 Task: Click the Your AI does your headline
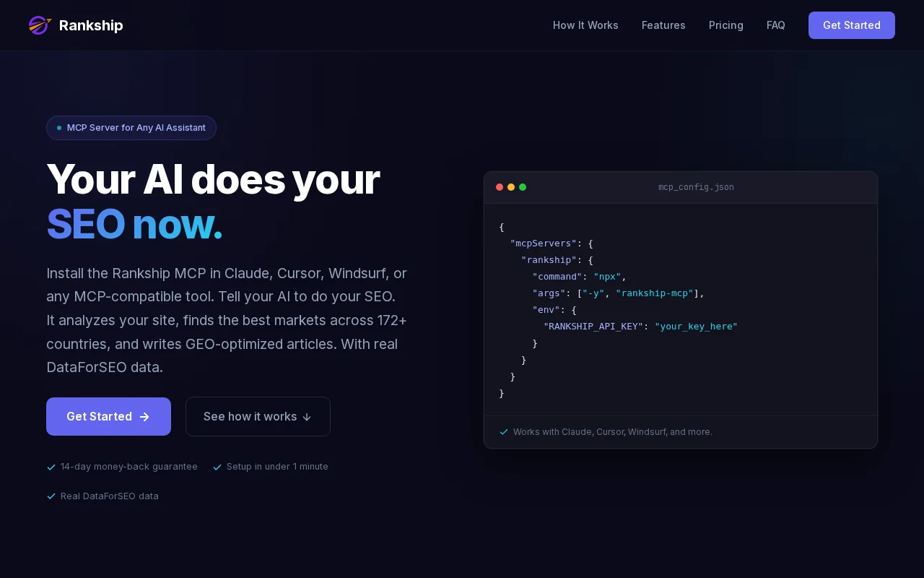213,179
